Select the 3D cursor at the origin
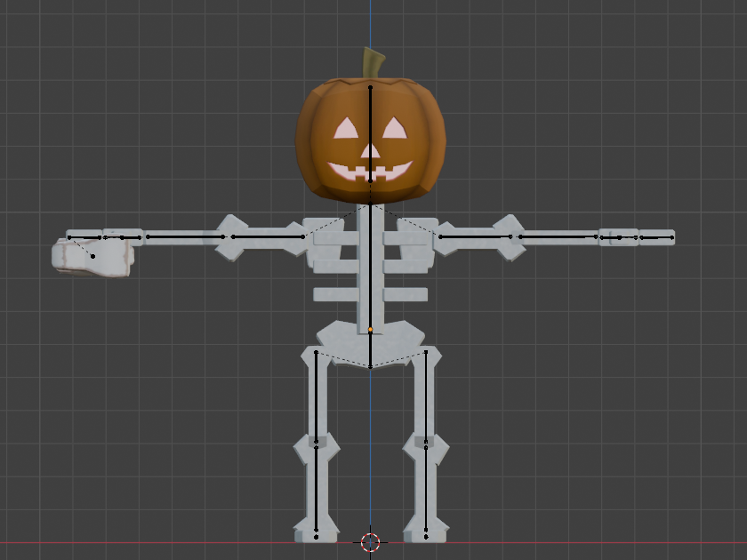 click(x=370, y=542)
